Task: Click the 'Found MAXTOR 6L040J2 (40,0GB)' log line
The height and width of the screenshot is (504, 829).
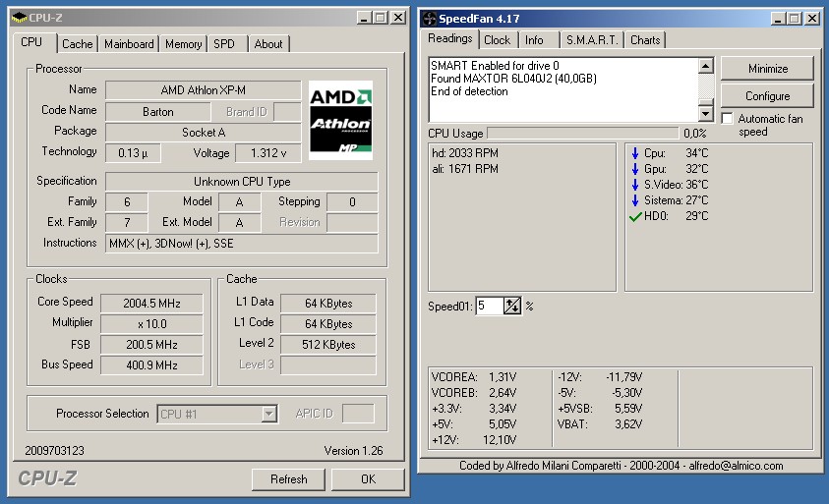Action: point(513,79)
